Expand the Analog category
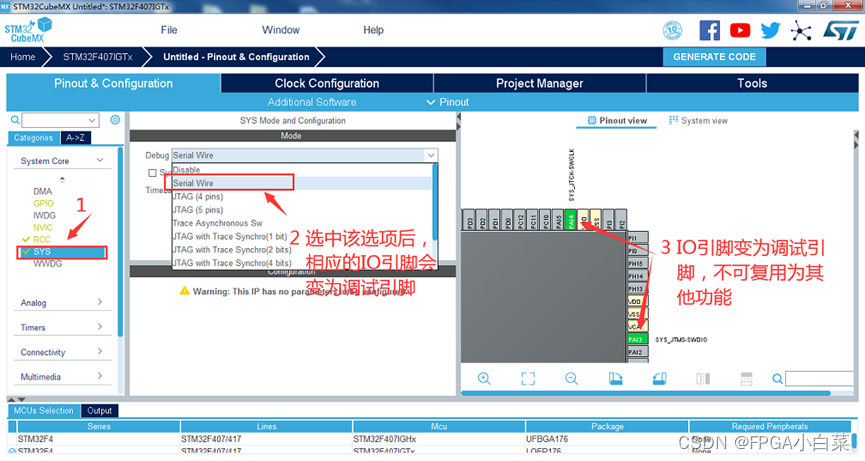 click(100, 302)
